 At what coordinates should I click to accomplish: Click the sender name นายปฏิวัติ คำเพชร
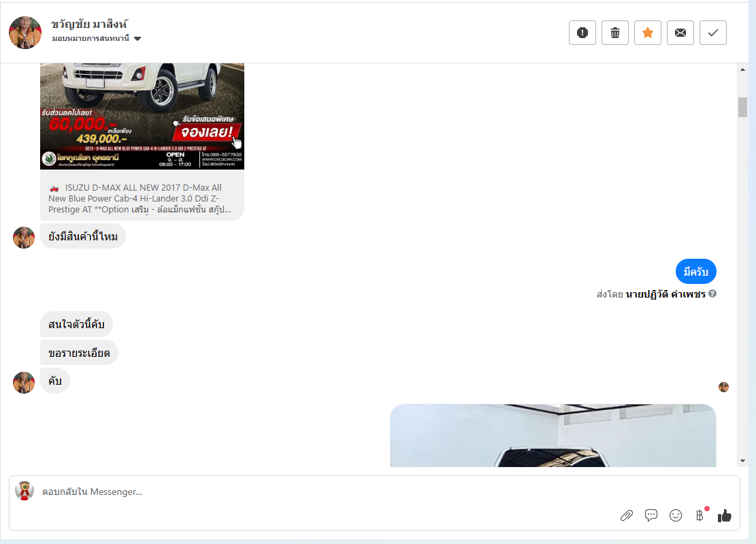[x=665, y=294]
